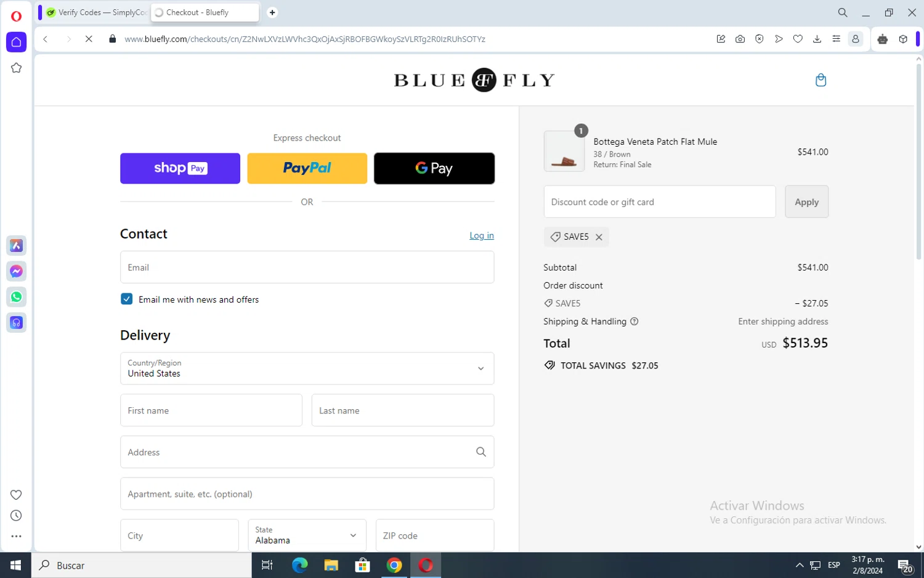The image size is (924, 578).
Task: Click the total amount $513.95
Action: point(805,343)
